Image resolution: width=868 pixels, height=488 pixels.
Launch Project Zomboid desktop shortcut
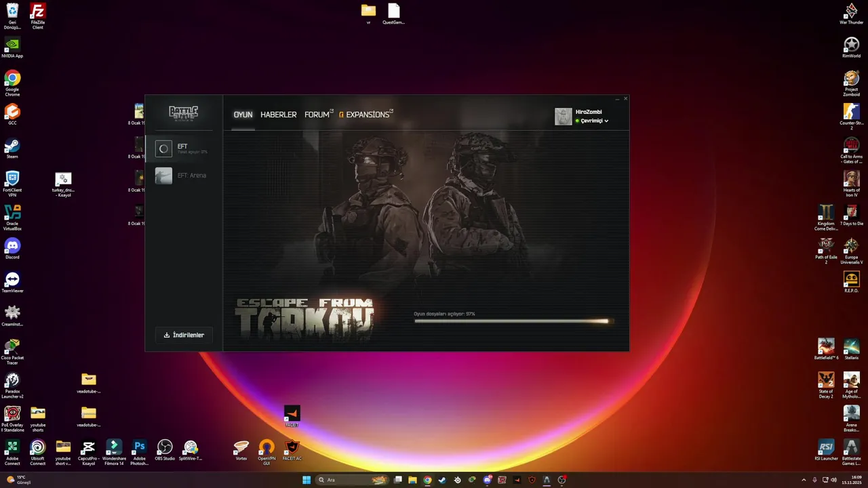[x=851, y=83]
